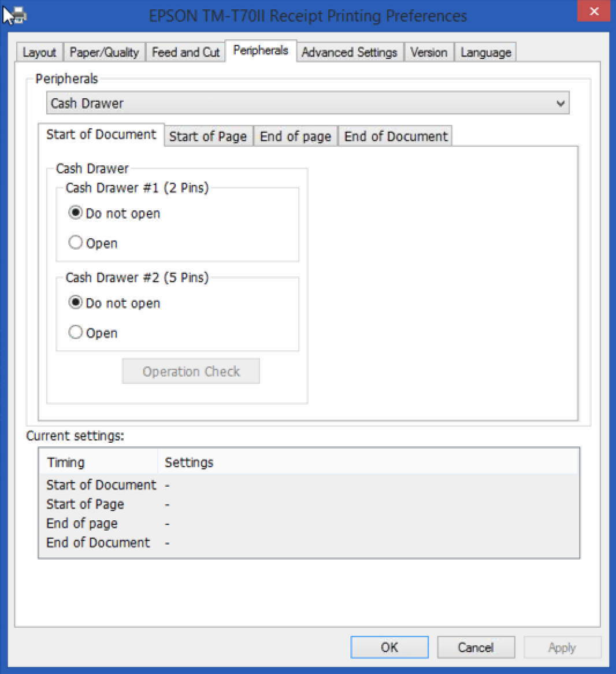616x674 pixels.
Task: Switch to the Layout tab
Action: 39,53
